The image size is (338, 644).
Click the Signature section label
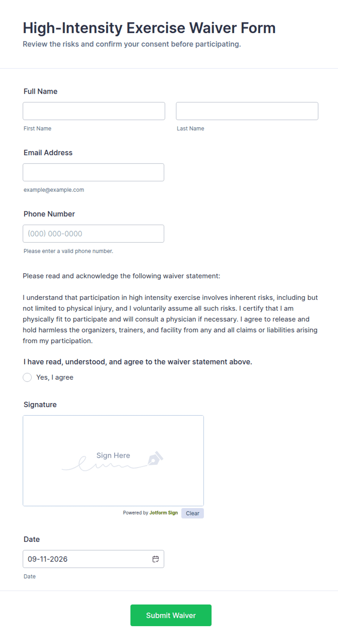40,404
